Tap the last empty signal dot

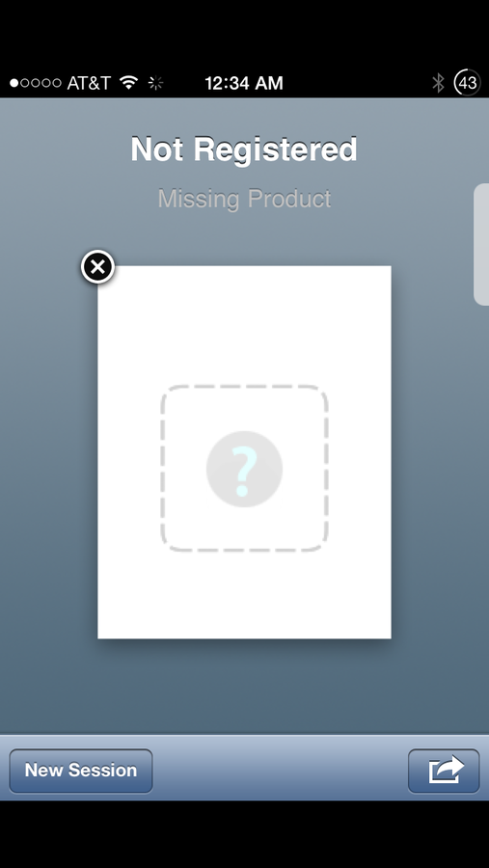[x=57, y=83]
